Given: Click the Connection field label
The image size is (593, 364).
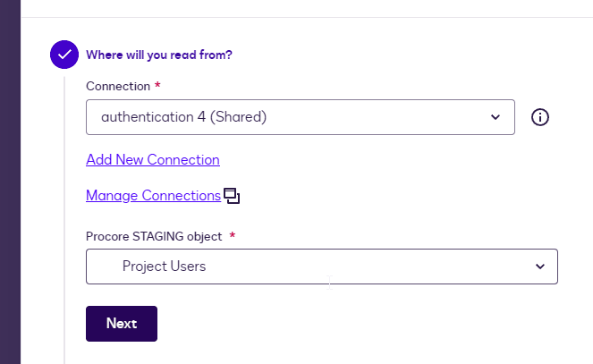Looking at the screenshot, I should coord(117,86).
